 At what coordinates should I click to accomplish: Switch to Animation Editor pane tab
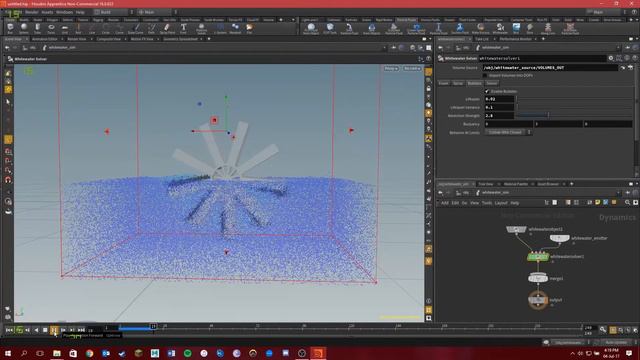[x=44, y=39]
